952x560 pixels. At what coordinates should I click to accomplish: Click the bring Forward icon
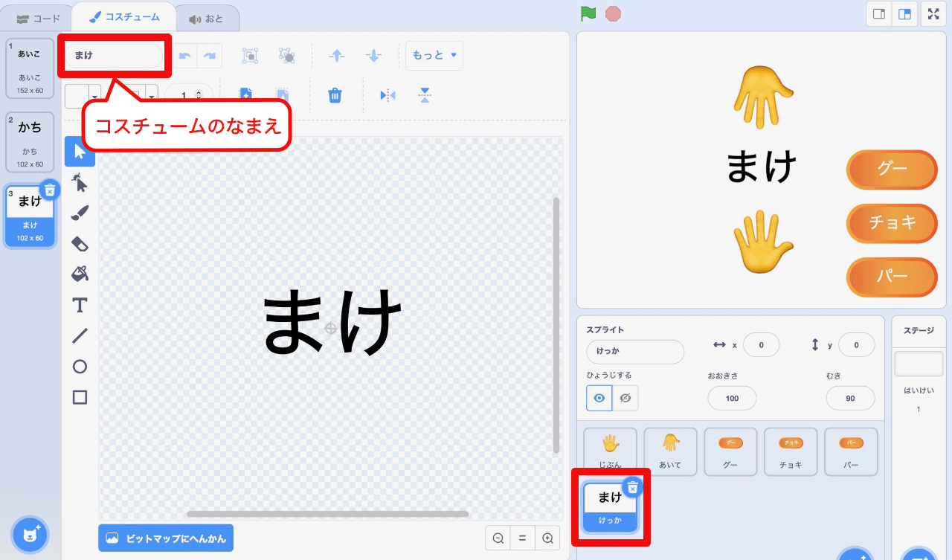pos(337,55)
